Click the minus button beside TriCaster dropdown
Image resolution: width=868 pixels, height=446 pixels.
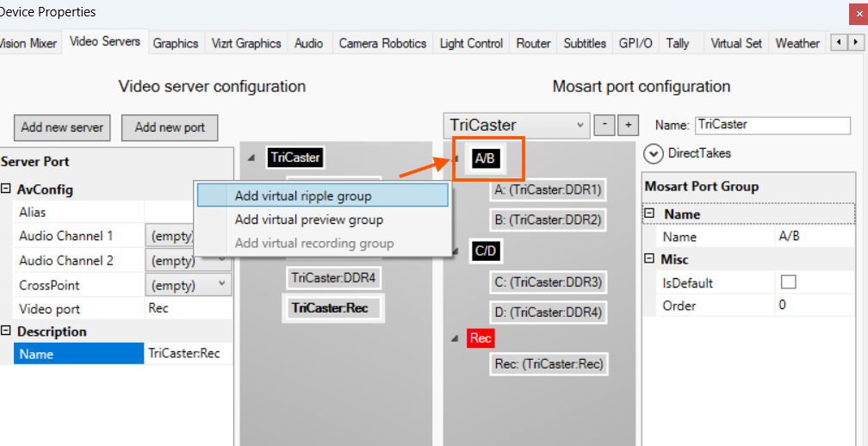click(x=604, y=125)
